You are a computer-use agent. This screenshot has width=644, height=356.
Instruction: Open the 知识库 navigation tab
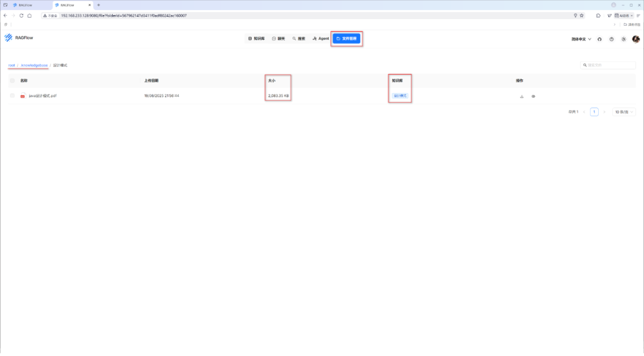(256, 39)
